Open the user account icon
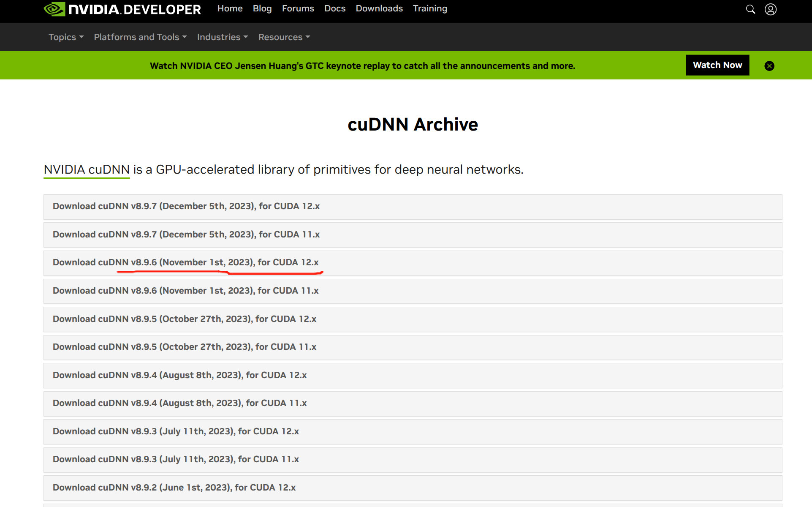Viewport: 812px width, 507px height. click(x=771, y=9)
